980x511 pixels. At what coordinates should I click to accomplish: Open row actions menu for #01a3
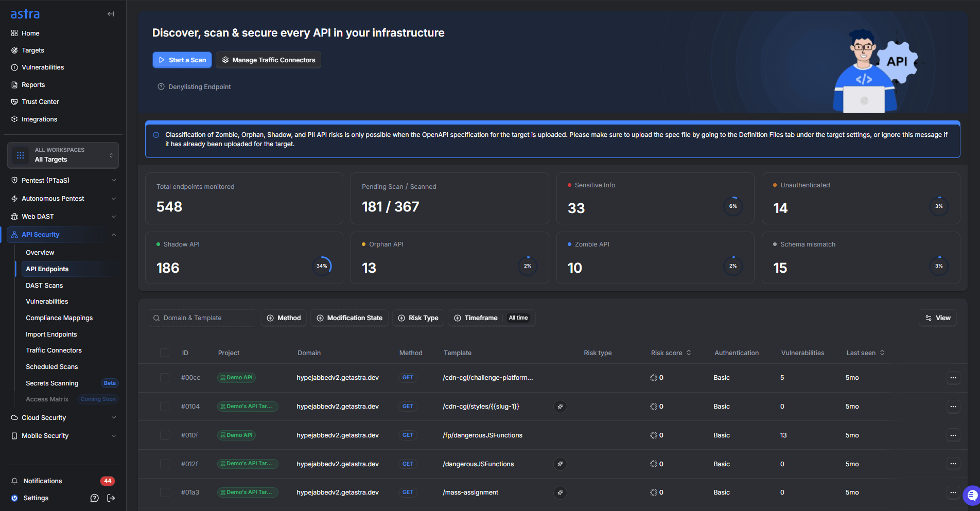pyautogui.click(x=953, y=492)
